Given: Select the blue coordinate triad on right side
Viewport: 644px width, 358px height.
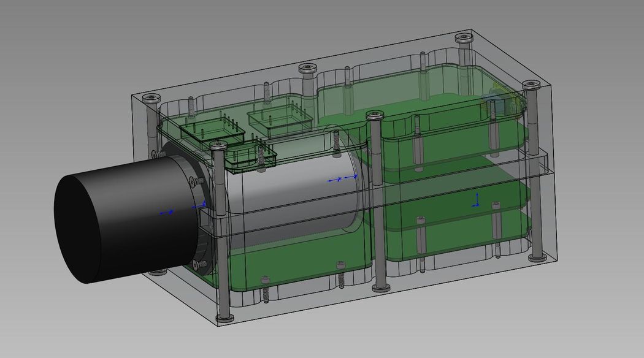Looking at the screenshot, I should coord(477,200).
